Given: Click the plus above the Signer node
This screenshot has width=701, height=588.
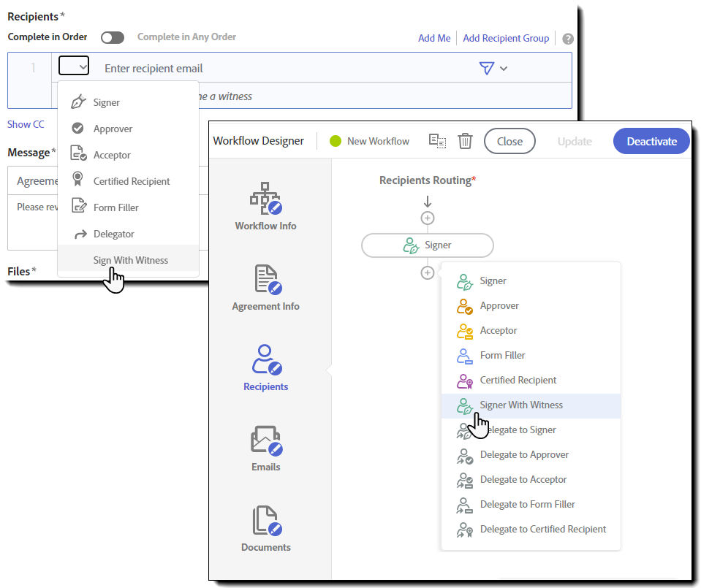Looking at the screenshot, I should coord(427,218).
